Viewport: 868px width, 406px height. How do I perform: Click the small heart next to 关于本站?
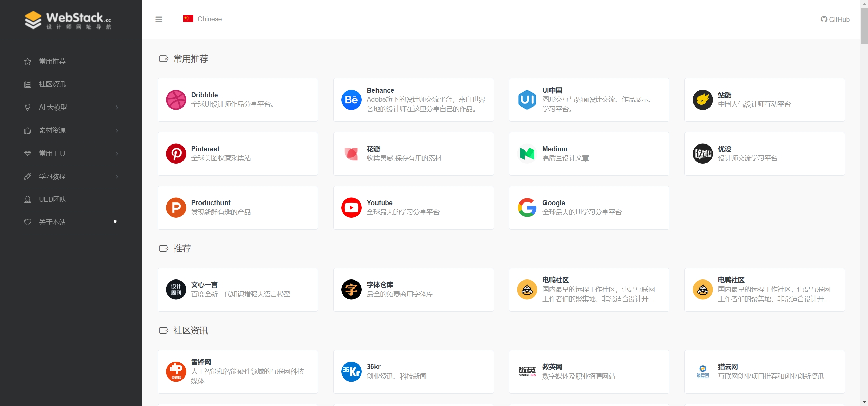point(115,222)
